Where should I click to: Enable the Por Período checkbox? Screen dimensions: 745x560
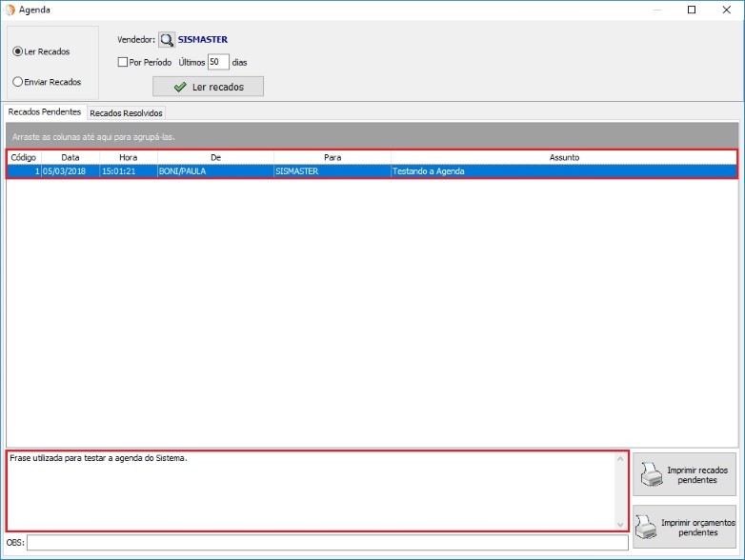123,62
